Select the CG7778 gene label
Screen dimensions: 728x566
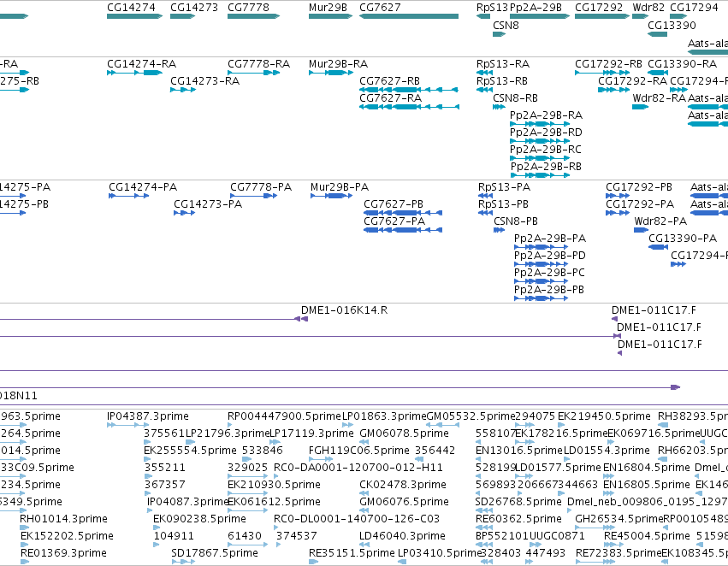[248, 8]
